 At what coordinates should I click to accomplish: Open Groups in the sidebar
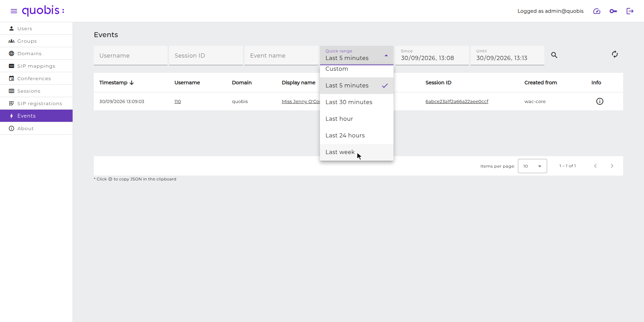36,41
